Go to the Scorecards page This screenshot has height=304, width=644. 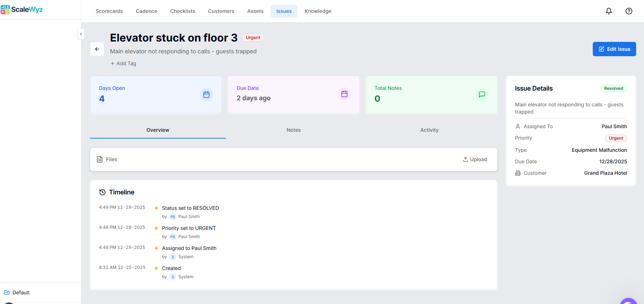(x=109, y=11)
